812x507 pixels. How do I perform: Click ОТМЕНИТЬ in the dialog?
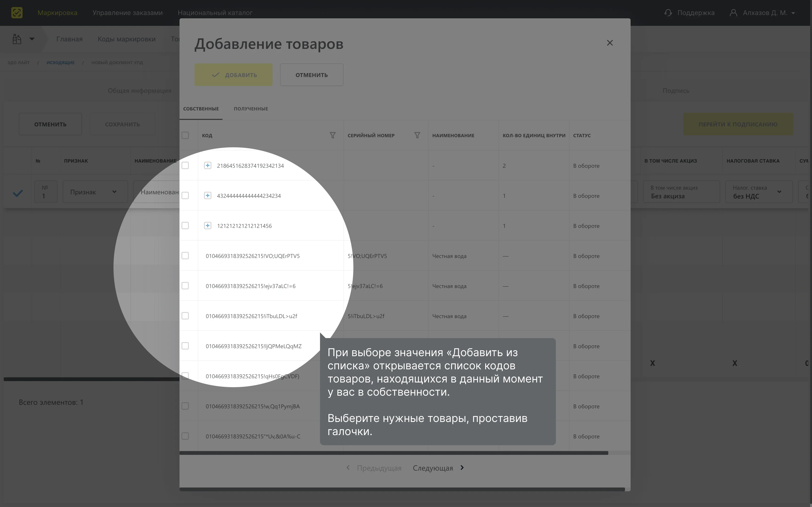312,75
